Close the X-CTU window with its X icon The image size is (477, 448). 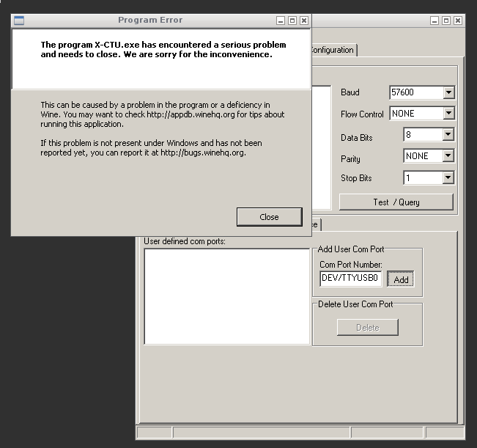point(457,21)
